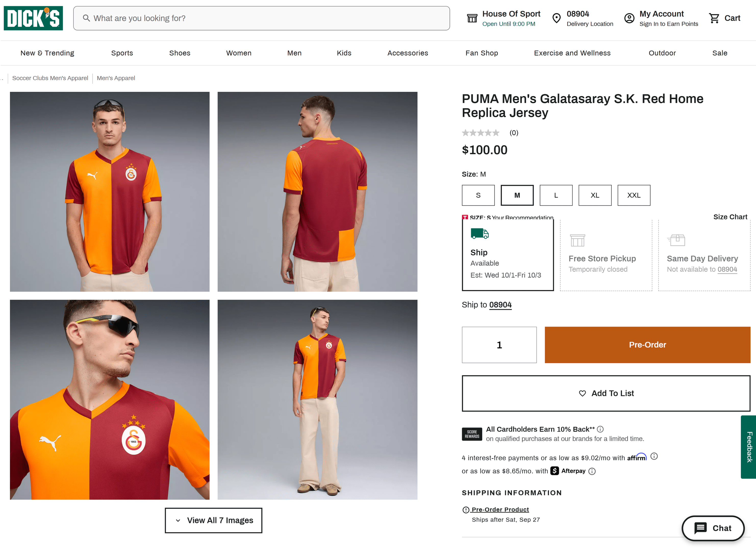Open the shopping cart icon

point(714,18)
